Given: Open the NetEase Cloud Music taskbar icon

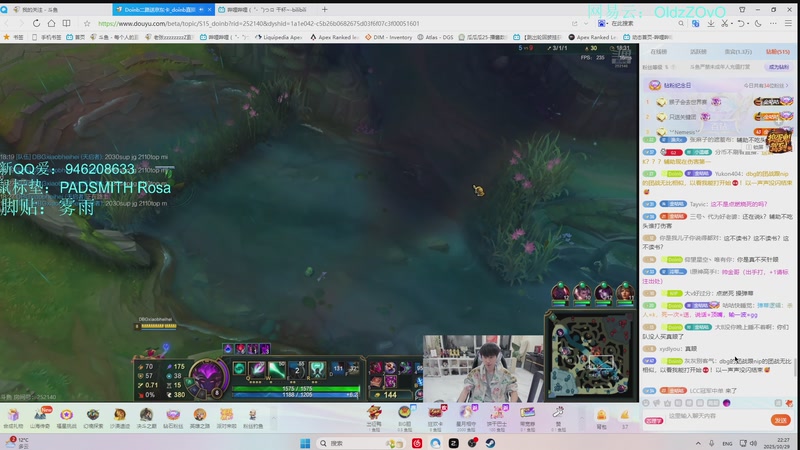Looking at the screenshot, I should click(417, 443).
